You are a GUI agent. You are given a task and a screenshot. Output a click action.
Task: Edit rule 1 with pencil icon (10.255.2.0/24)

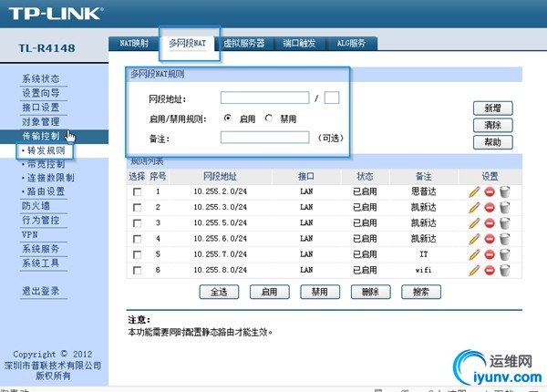point(474,191)
